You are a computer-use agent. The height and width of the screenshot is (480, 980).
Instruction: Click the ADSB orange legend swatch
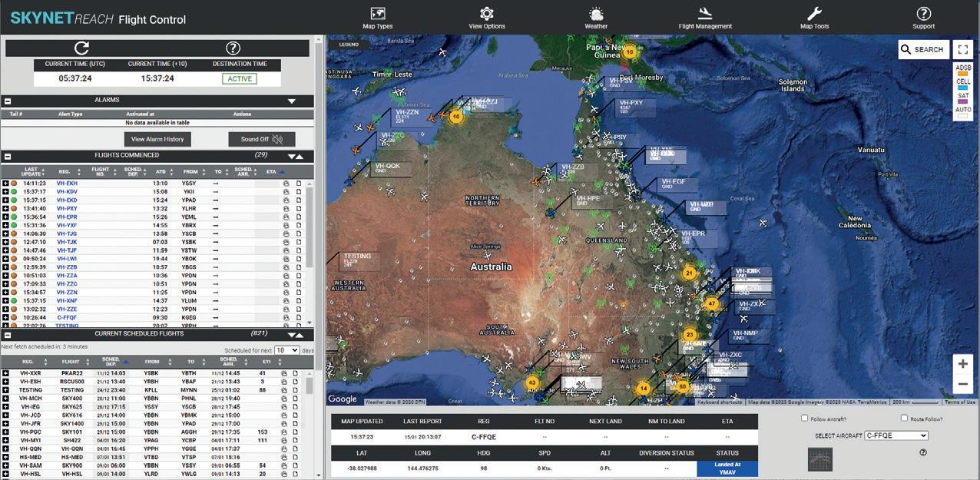[x=963, y=74]
